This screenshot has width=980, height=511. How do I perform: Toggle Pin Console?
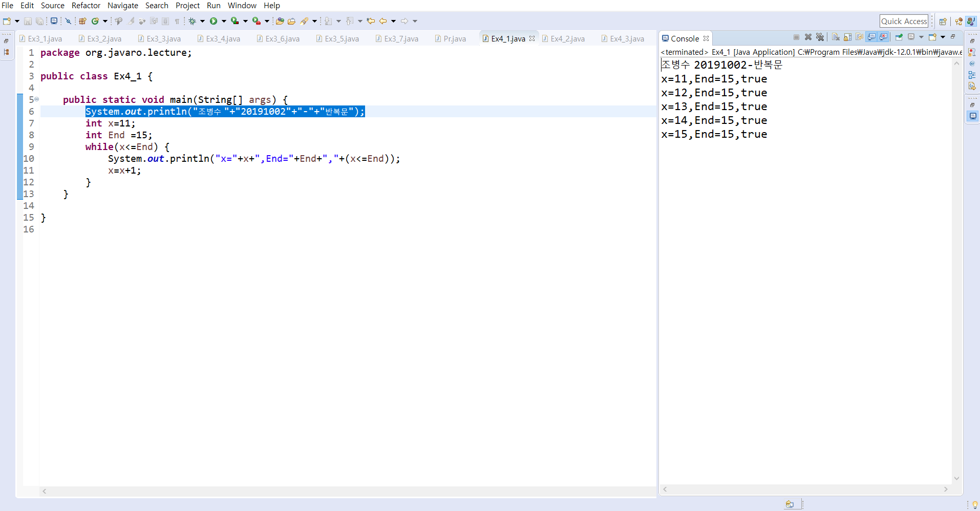click(899, 37)
